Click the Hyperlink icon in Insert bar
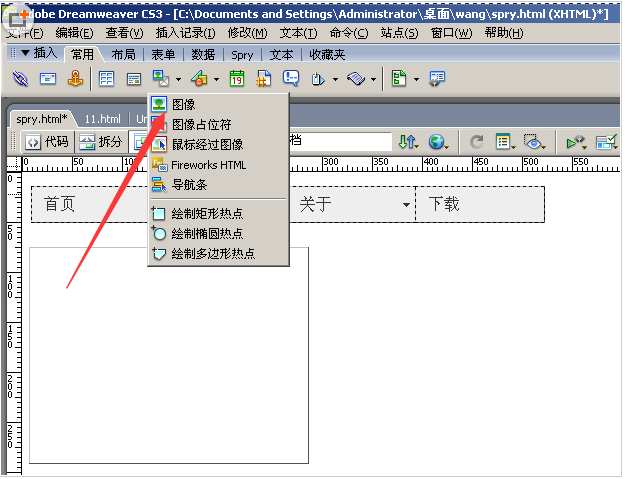The width and height of the screenshot is (625, 479). point(20,79)
